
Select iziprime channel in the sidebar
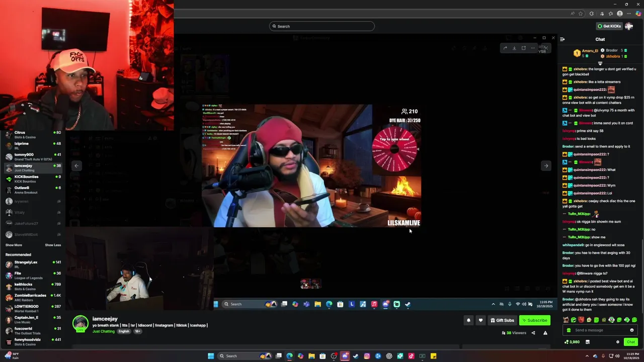33,146
